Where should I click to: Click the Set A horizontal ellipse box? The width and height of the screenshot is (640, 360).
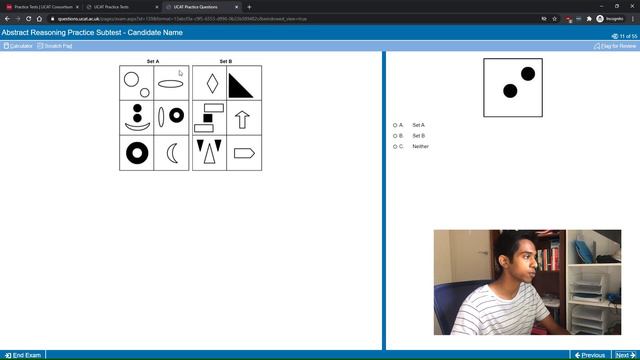pyautogui.click(x=171, y=83)
